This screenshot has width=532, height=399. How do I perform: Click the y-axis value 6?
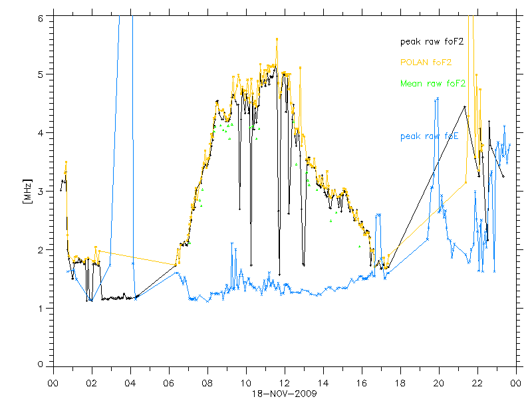pyautogui.click(x=41, y=19)
